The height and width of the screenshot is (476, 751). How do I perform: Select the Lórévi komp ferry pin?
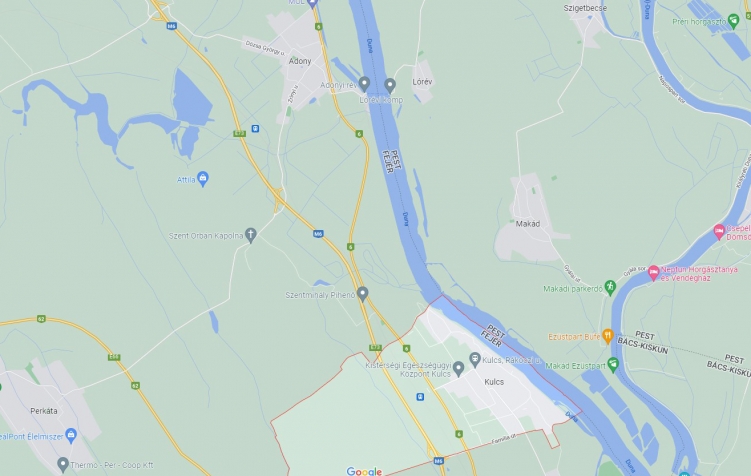point(390,86)
